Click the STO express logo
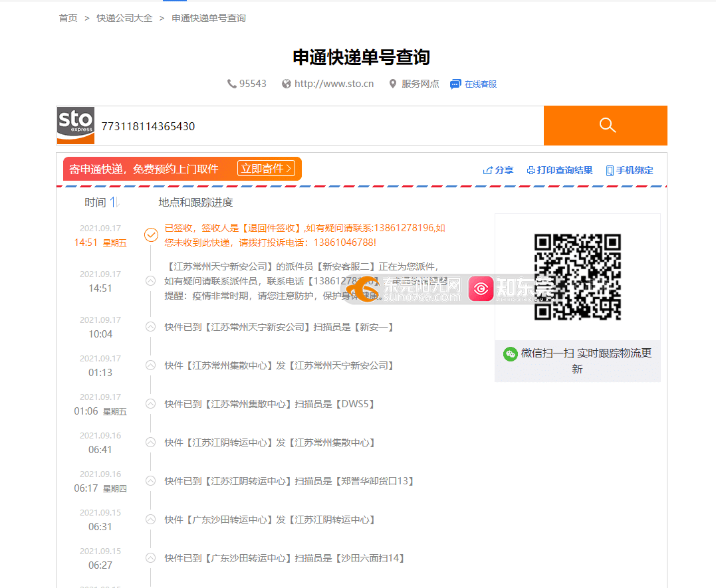716x588 pixels. [x=76, y=126]
